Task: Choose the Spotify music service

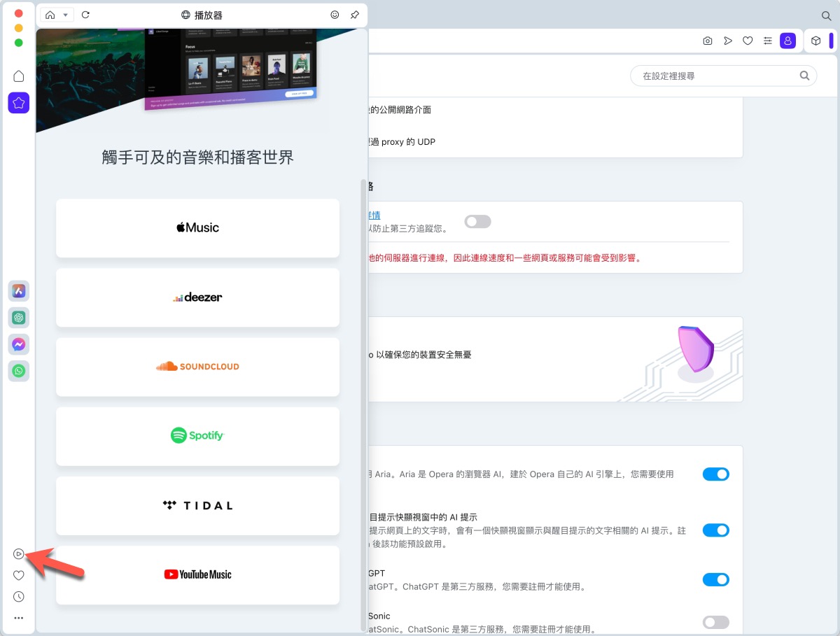Action: (x=197, y=436)
